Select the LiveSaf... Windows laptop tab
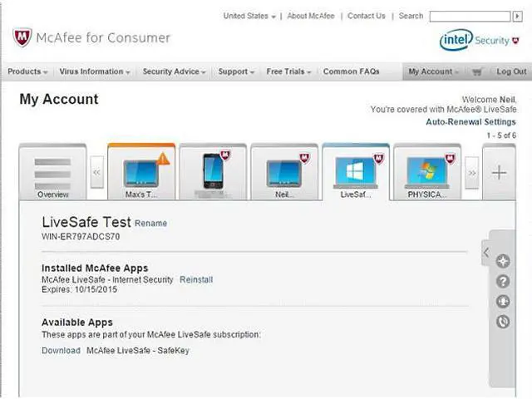Screen dimensions: 532x399 356,172
